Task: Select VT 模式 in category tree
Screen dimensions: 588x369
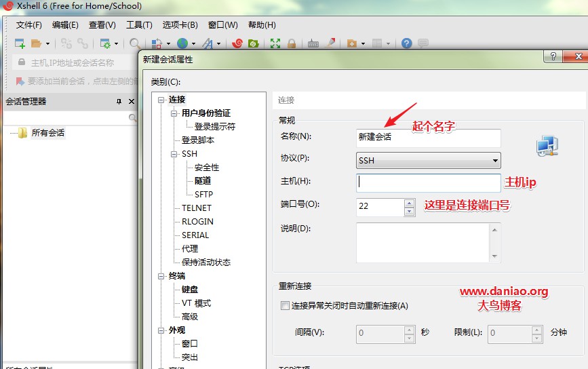Action: (x=197, y=303)
